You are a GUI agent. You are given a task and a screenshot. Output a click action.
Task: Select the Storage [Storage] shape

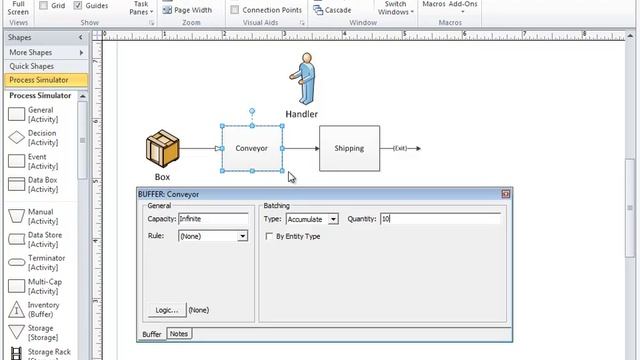pos(33,333)
